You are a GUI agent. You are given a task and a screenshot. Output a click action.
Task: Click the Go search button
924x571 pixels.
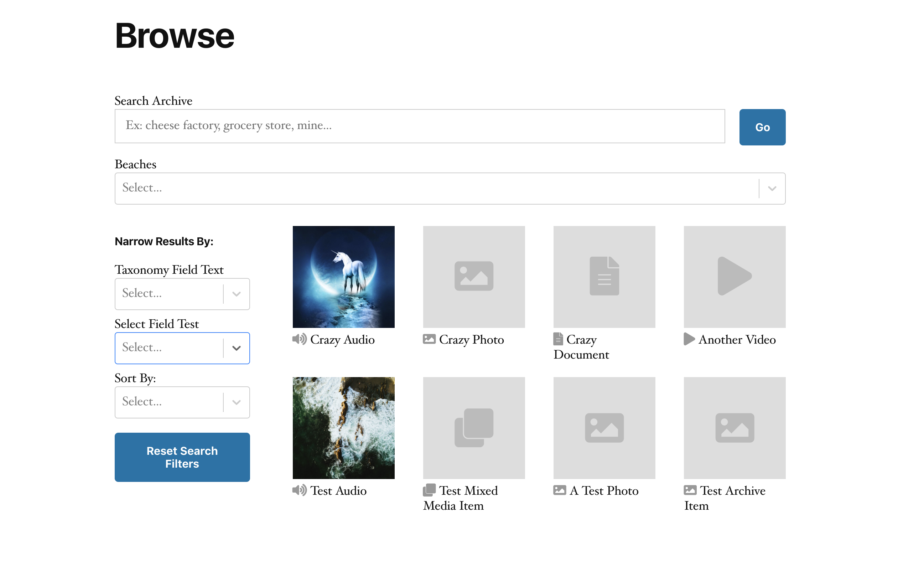762,127
